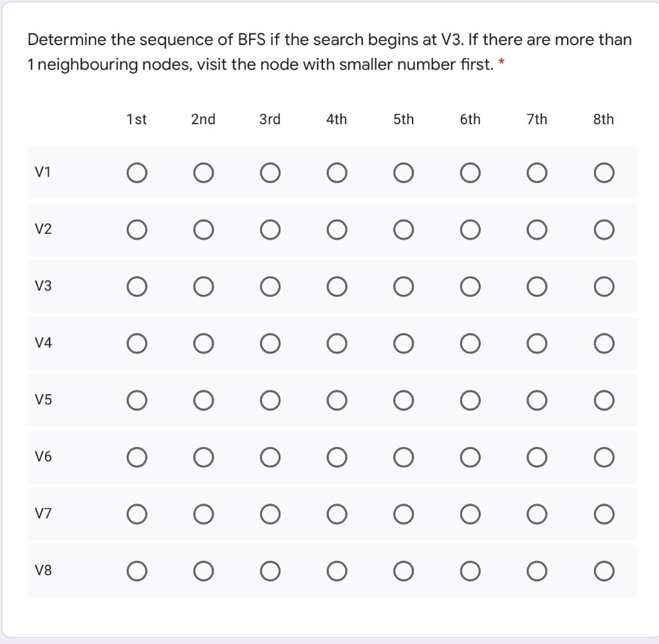Select 1st position for V3

coord(136,286)
